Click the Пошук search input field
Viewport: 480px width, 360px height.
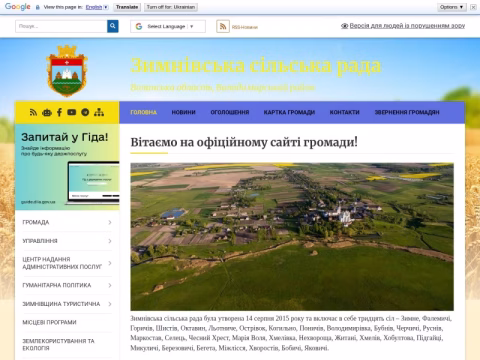coord(61,26)
